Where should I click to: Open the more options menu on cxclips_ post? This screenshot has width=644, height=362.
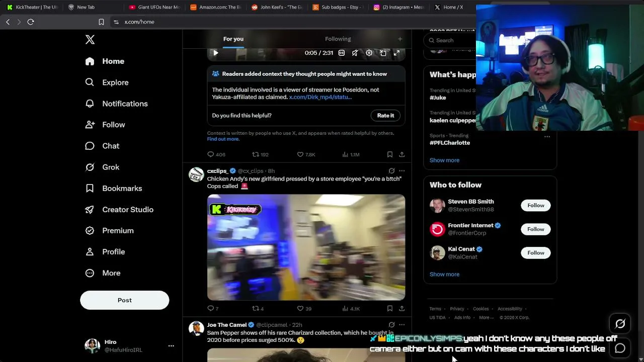pyautogui.click(x=401, y=171)
